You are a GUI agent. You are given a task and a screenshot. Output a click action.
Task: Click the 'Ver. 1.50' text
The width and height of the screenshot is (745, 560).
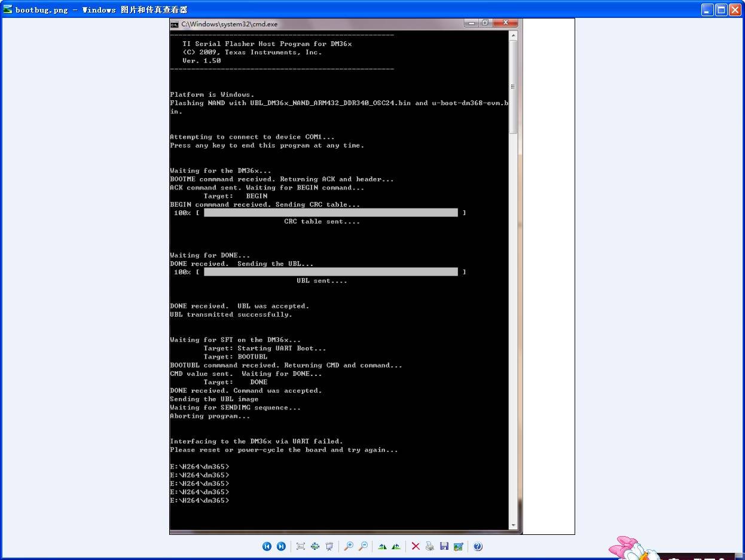(x=201, y=60)
